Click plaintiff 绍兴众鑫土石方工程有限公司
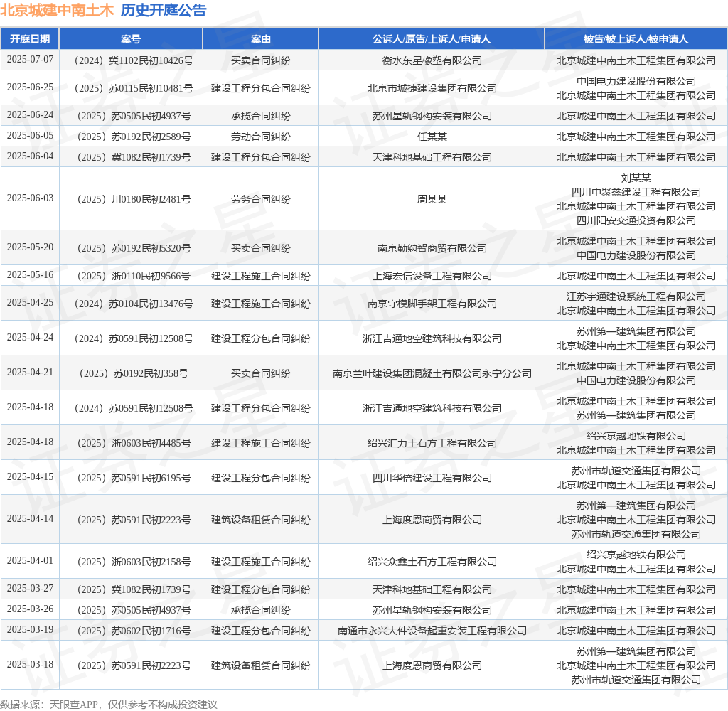Image resolution: width=728 pixels, height=711 pixels. pos(432,562)
